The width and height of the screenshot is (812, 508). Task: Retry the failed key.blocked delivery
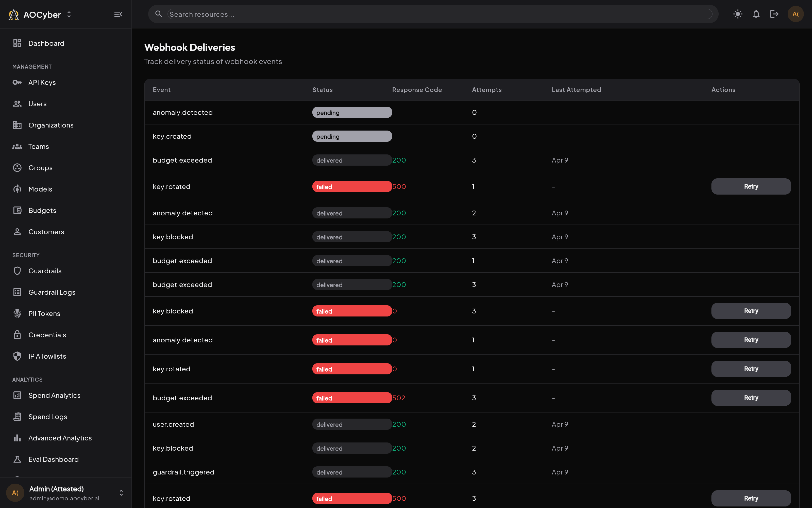coord(751,311)
